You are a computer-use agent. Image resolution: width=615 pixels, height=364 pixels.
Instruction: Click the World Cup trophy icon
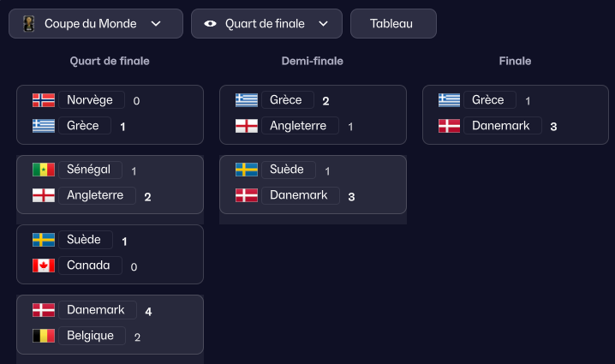click(x=28, y=24)
